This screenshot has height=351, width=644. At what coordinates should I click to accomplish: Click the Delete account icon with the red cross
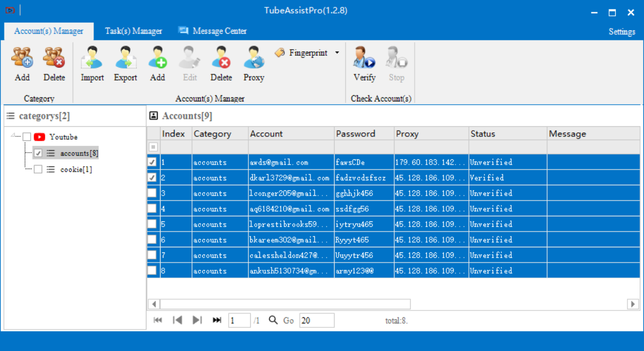(221, 57)
